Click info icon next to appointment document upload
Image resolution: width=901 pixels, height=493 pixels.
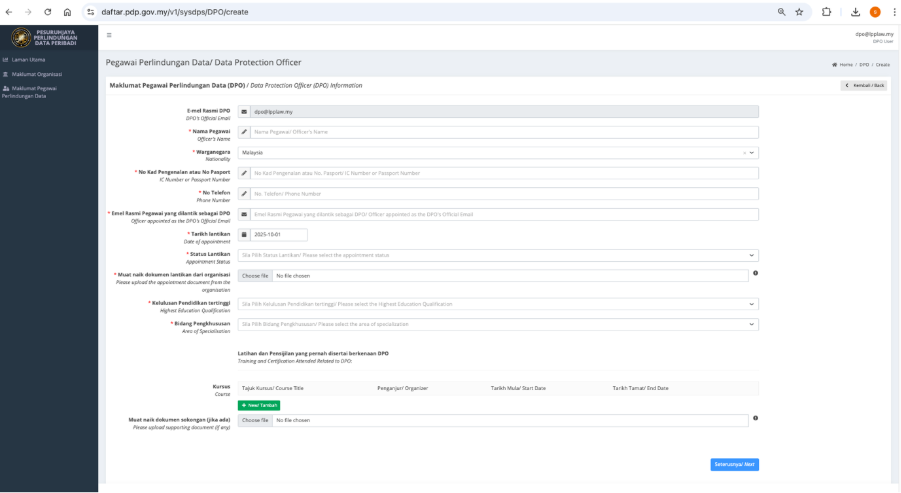coord(755,273)
